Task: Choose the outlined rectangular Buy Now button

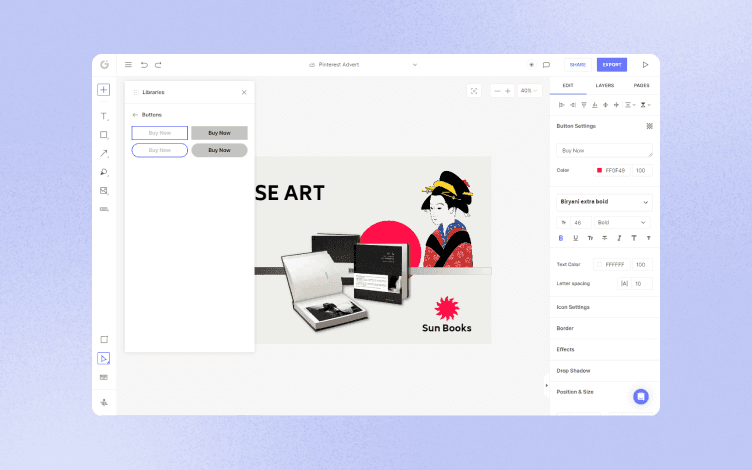Action: pyautogui.click(x=160, y=133)
